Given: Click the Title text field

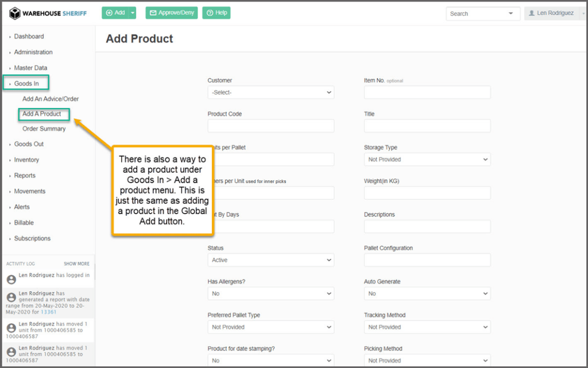Looking at the screenshot, I should (427, 126).
